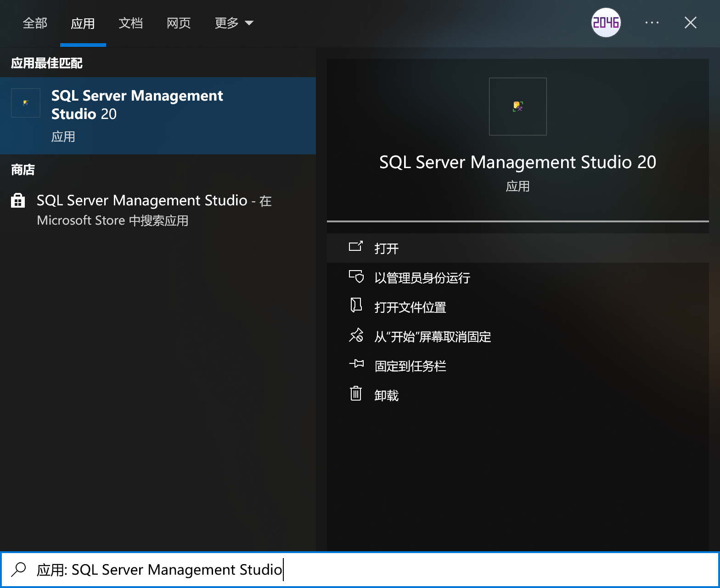Click the folder icon for 打开文件位置
Image resolution: width=720 pixels, height=588 pixels.
point(356,305)
